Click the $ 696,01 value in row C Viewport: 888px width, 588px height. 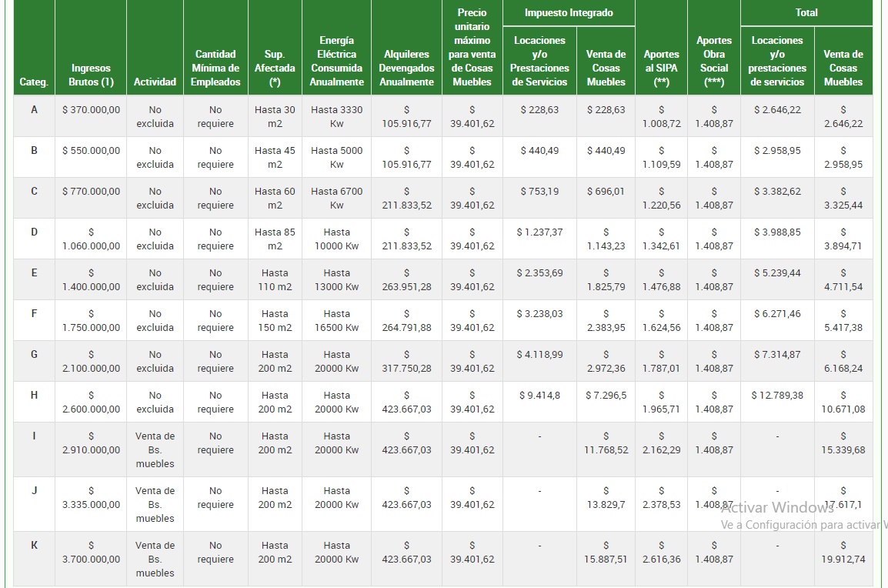[606, 192]
